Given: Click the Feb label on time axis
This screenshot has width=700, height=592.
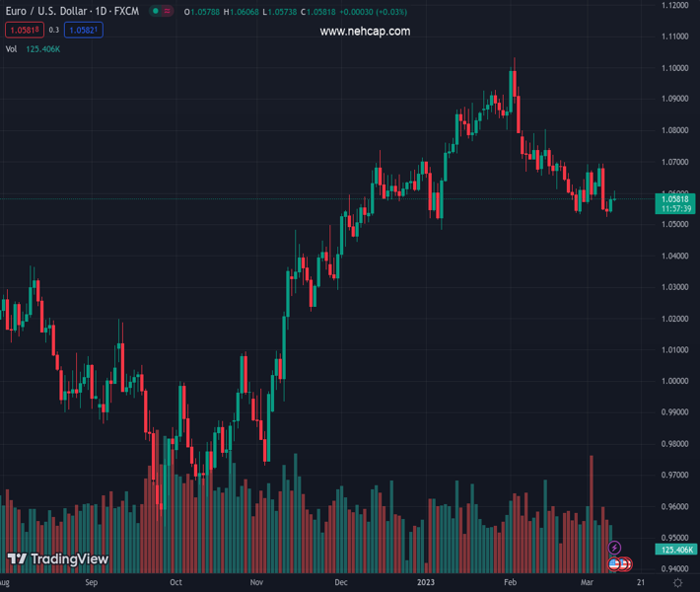Looking at the screenshot, I should tap(510, 583).
